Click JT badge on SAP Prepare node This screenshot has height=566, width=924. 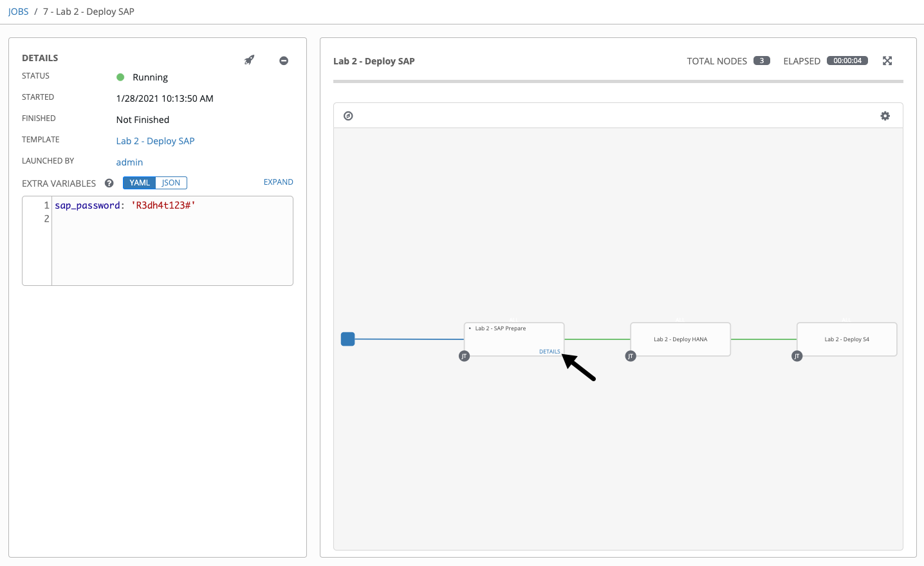[464, 356]
